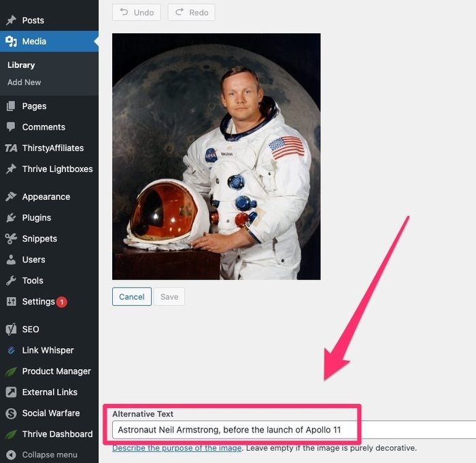Click the Collapse menu arrow icon

tap(12, 455)
